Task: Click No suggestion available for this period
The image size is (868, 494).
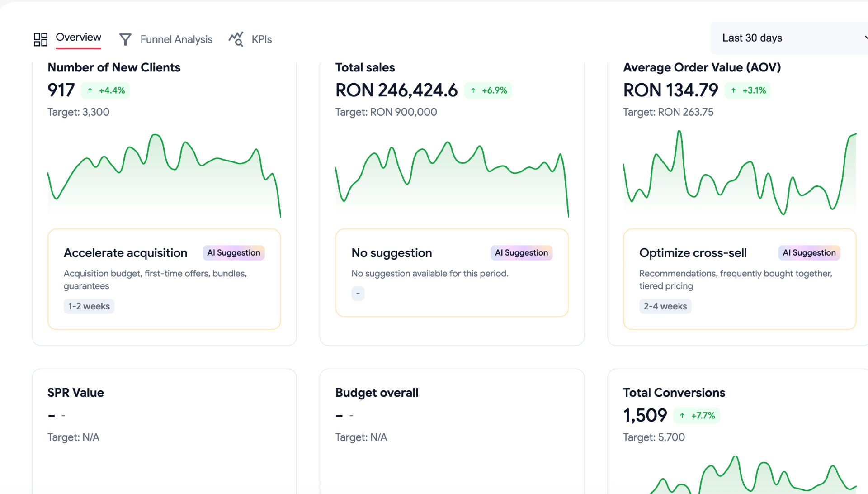Action: click(430, 274)
